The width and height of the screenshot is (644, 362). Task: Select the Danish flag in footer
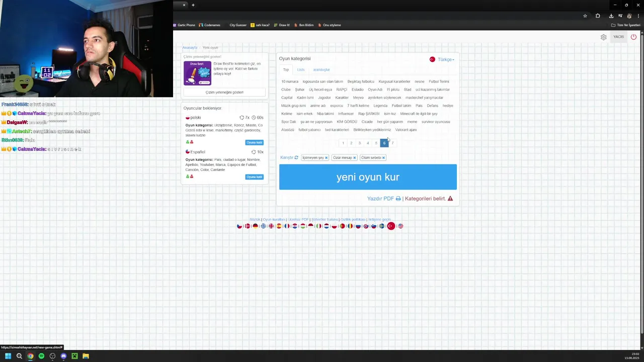coord(248,226)
